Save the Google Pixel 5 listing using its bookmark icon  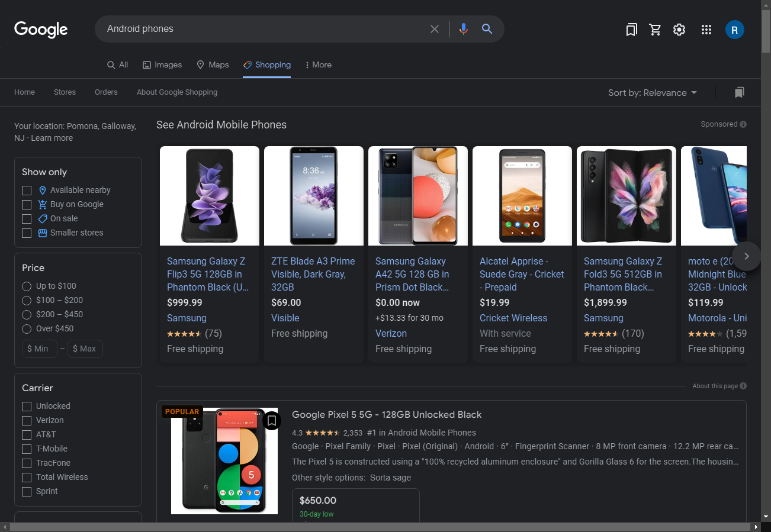click(x=272, y=420)
